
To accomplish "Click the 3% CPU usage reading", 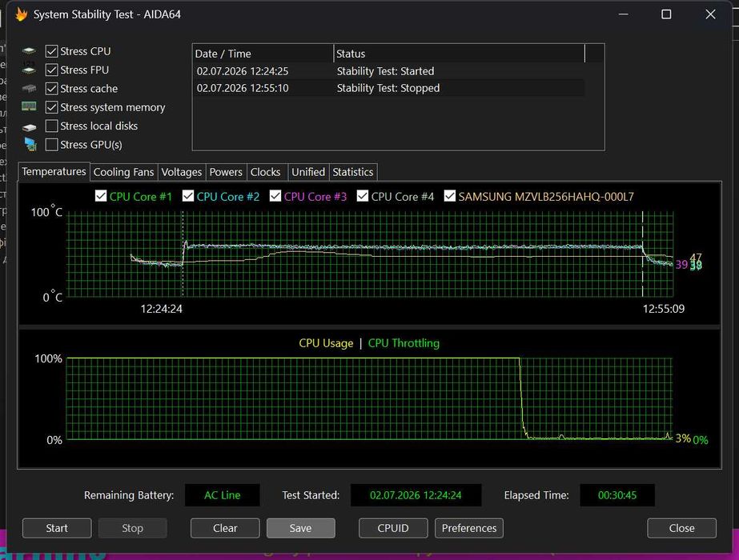I will (x=682, y=438).
